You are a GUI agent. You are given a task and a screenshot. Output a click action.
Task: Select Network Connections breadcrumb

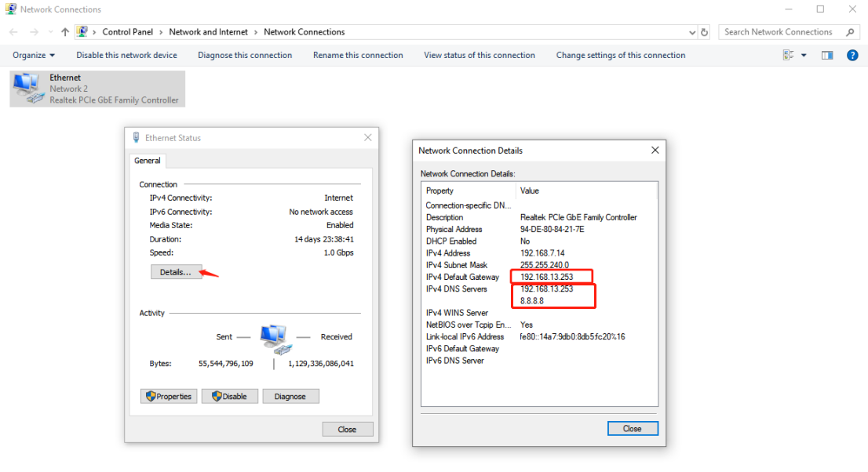point(304,32)
